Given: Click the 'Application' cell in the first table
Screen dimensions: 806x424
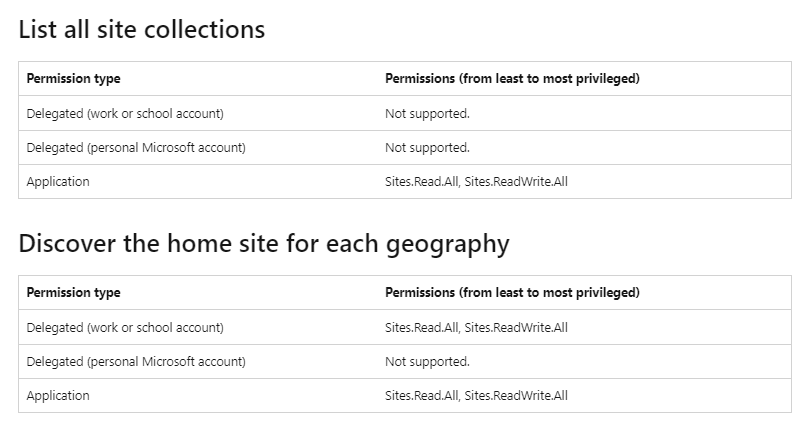Looking at the screenshot, I should click(x=58, y=182).
